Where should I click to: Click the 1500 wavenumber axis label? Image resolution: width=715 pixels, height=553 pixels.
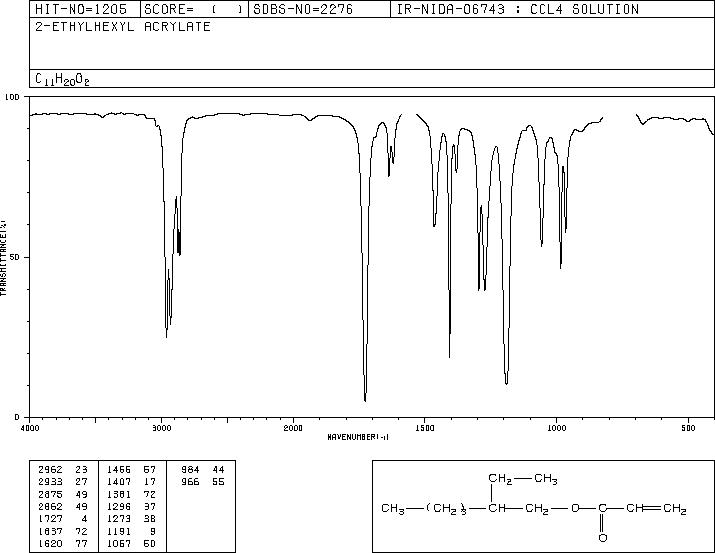tap(425, 428)
